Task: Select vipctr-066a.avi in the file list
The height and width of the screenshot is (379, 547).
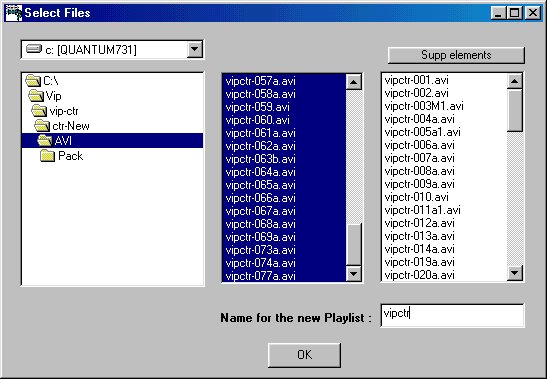Action: pos(284,198)
